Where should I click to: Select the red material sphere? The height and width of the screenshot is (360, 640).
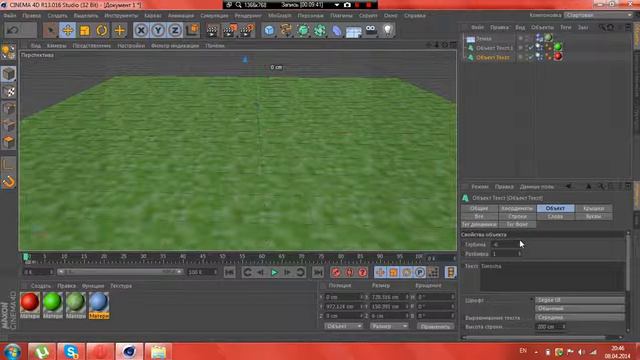click(x=30, y=302)
